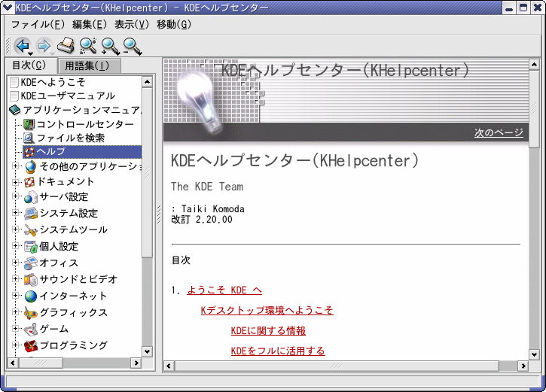Click the content pane horizontal scrollbar thumb

click(337, 366)
